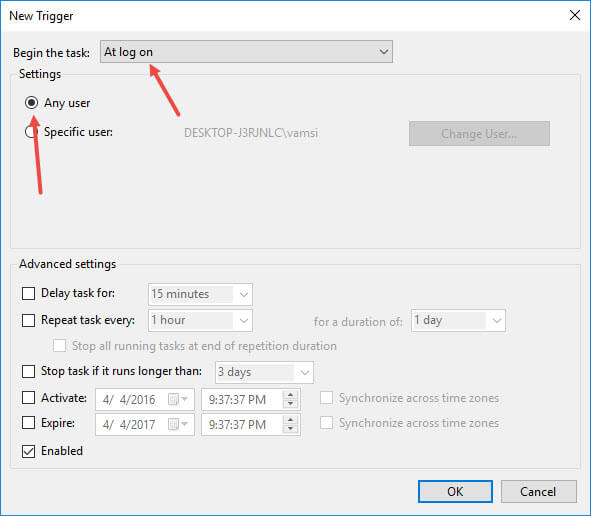Open the Expire date calendar picker icon

(178, 424)
